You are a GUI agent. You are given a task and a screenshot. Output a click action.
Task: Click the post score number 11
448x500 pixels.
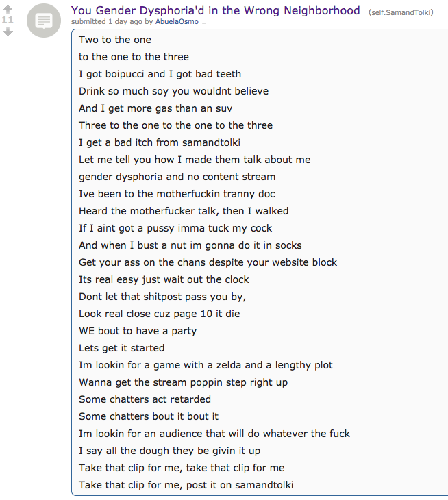[8, 20]
